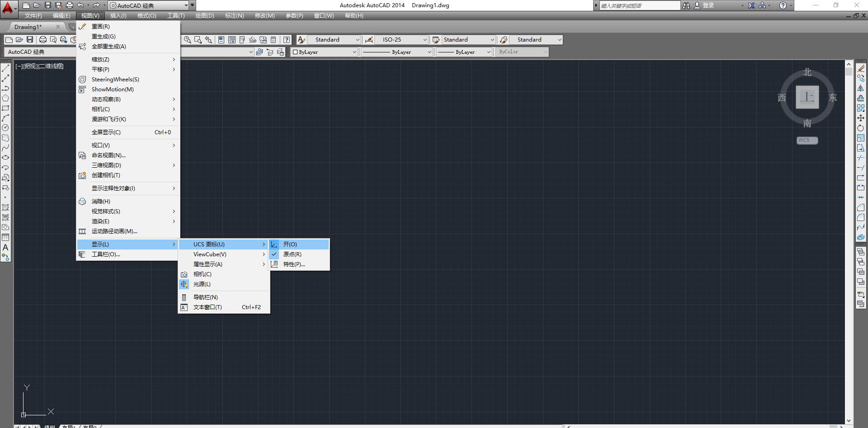Screen dimensions: 868x428
Task: Click the search keyword input field
Action: tap(639, 5)
